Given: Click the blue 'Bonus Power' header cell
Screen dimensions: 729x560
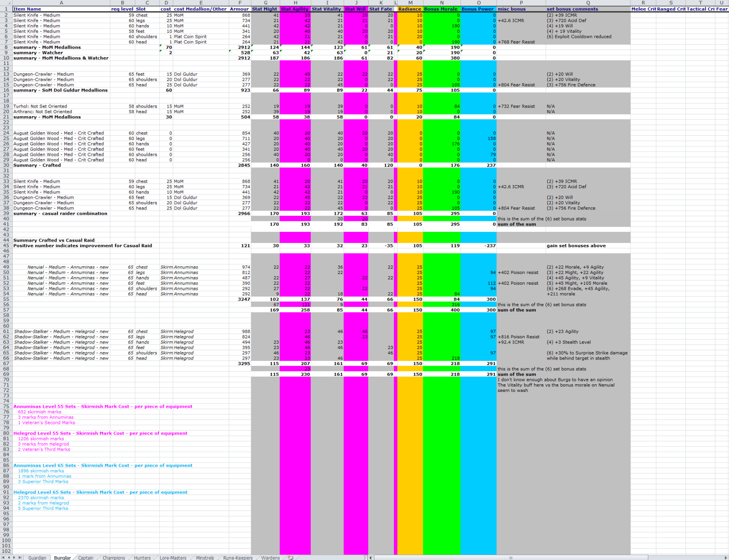Looking at the screenshot, I should 478,9.
